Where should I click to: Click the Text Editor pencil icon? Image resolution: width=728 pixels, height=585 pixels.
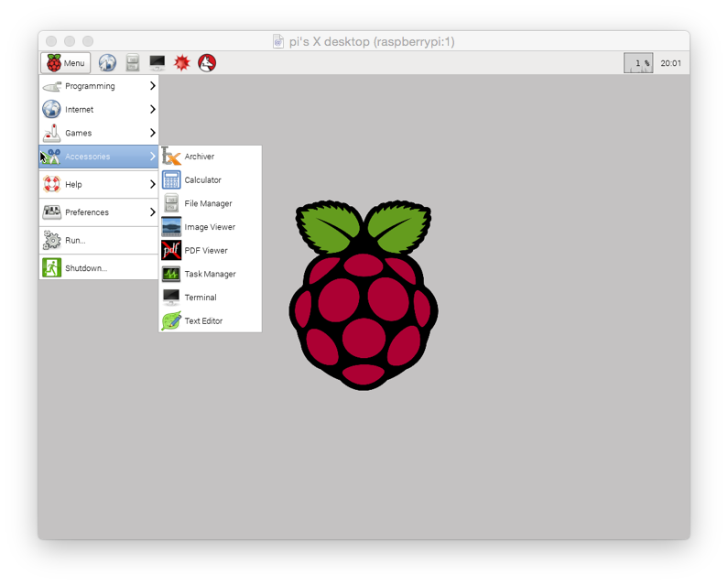(171, 320)
